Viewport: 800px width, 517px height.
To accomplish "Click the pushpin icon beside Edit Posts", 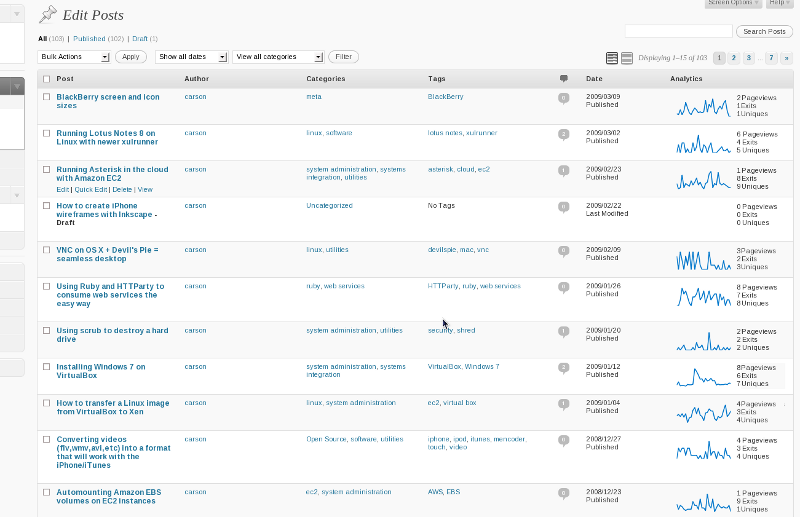I will point(47,15).
